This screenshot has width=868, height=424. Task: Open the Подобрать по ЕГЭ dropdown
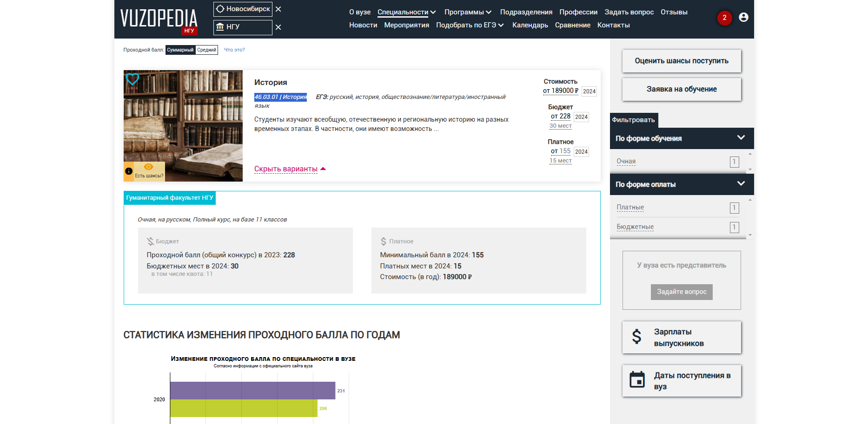(470, 25)
